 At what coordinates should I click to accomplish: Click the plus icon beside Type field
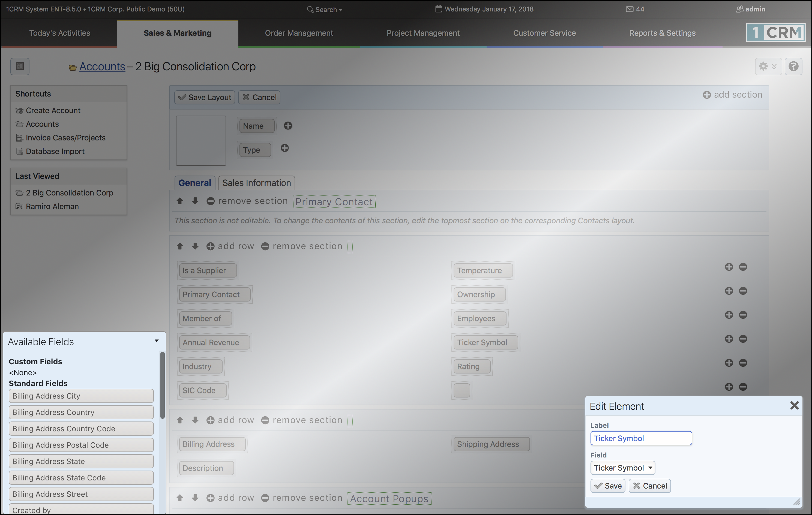pyautogui.click(x=284, y=148)
